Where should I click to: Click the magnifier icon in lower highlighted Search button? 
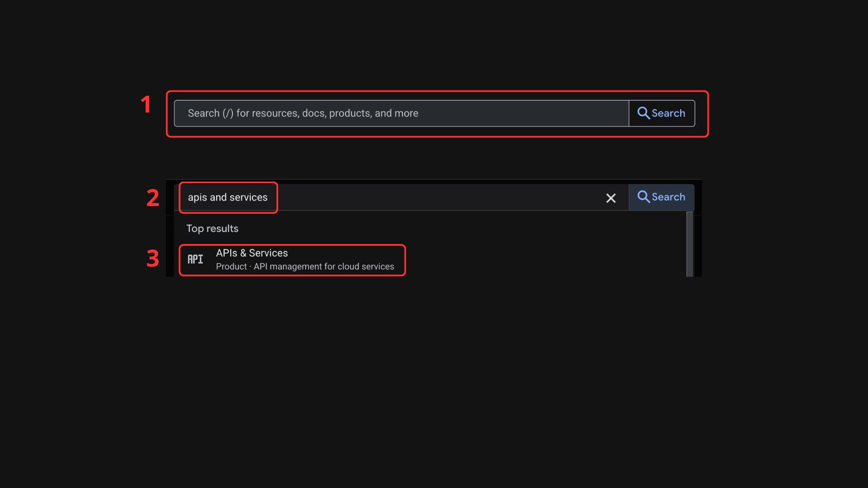click(643, 197)
